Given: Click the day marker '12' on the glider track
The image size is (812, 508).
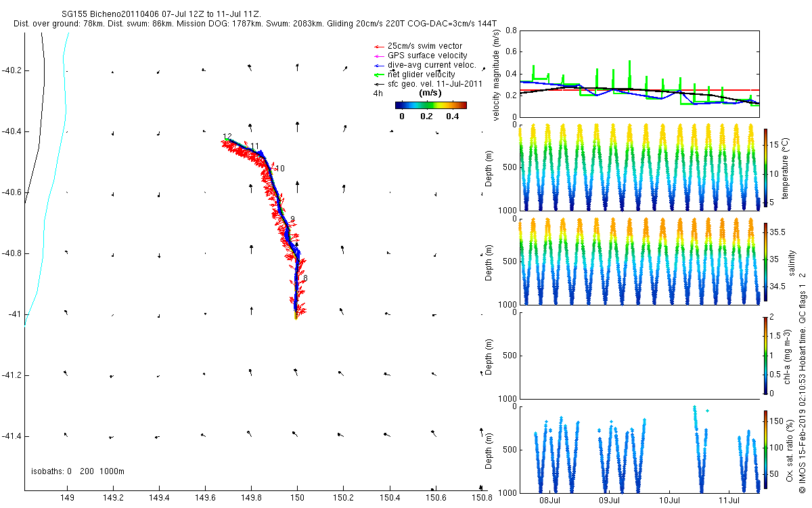Looking at the screenshot, I should 227,137.
